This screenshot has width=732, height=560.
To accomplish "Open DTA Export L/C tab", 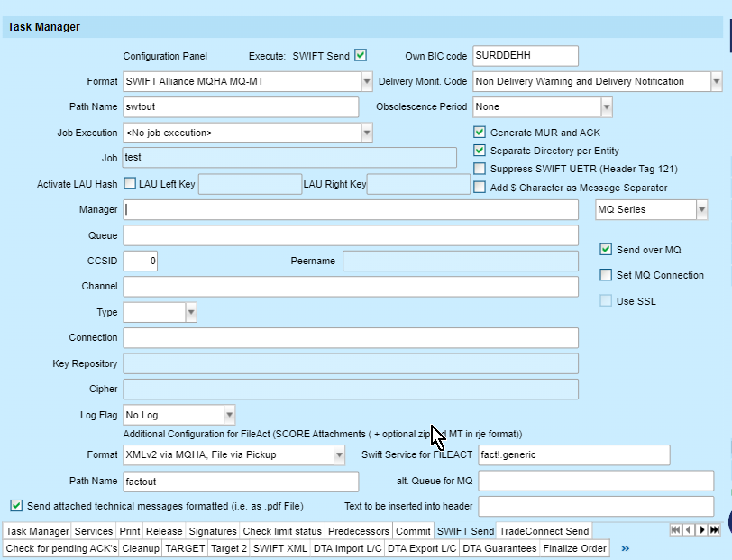I will (422, 548).
